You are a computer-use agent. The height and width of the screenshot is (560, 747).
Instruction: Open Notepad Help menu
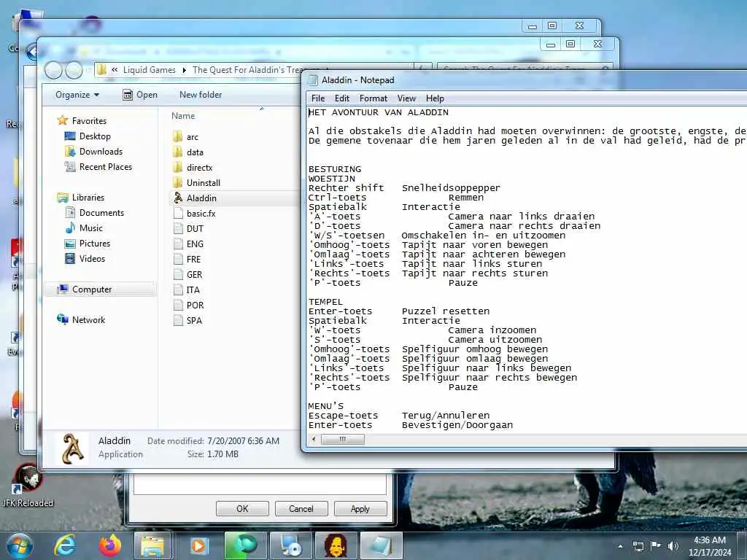coord(435,98)
